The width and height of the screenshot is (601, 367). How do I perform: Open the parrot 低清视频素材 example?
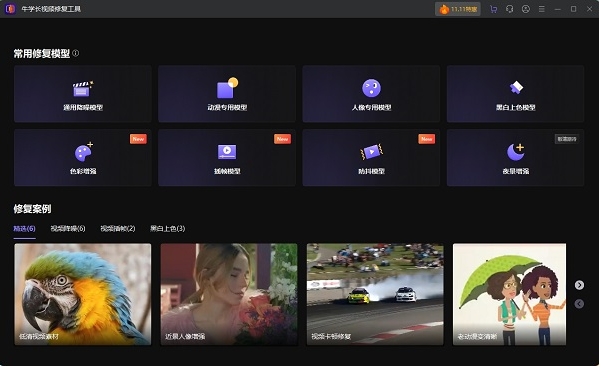click(x=83, y=295)
